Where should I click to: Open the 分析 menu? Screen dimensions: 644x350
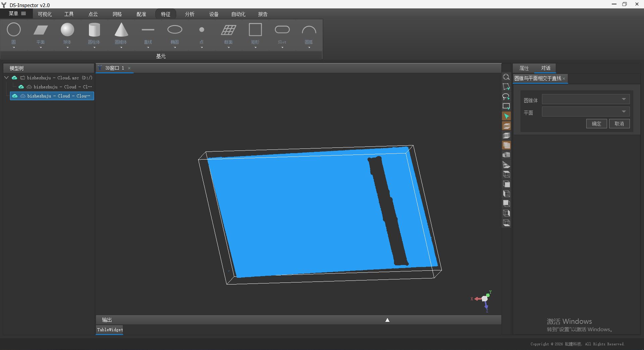(190, 14)
